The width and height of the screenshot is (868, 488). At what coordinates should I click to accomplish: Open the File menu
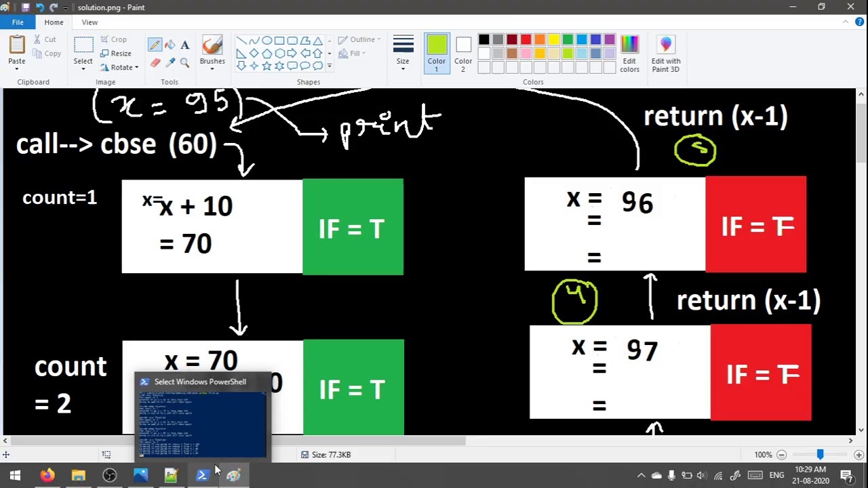[18, 22]
